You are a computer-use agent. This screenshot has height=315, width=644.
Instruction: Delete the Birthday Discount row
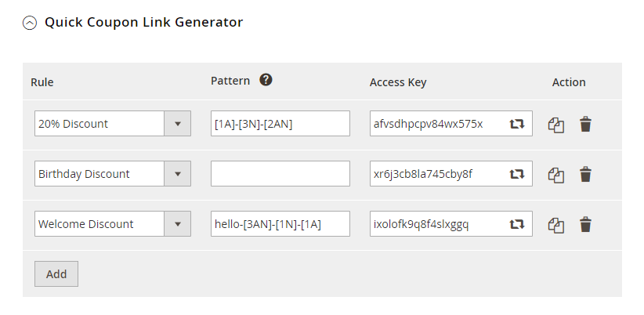(x=585, y=174)
